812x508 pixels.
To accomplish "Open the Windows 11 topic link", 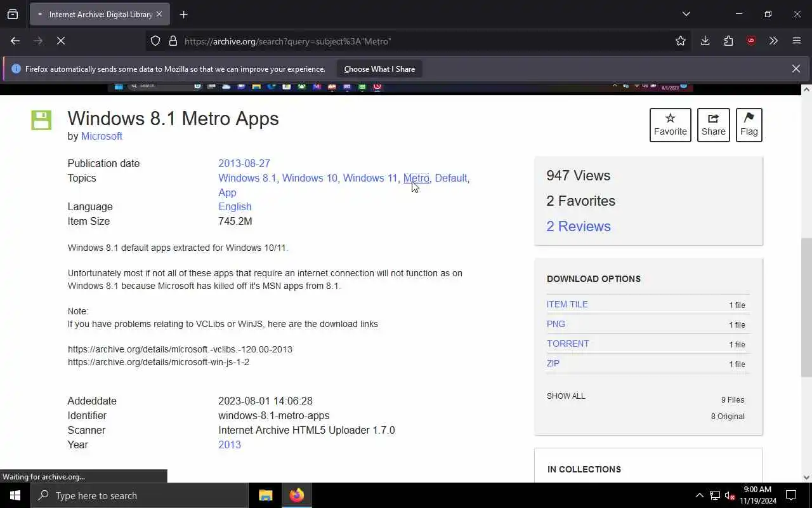I will click(x=370, y=178).
